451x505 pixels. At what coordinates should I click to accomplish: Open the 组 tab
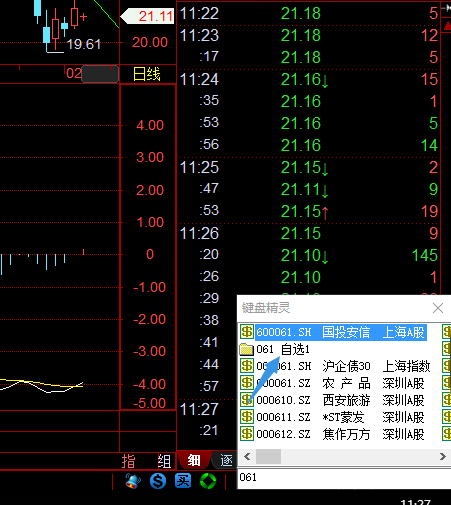pyautogui.click(x=164, y=461)
